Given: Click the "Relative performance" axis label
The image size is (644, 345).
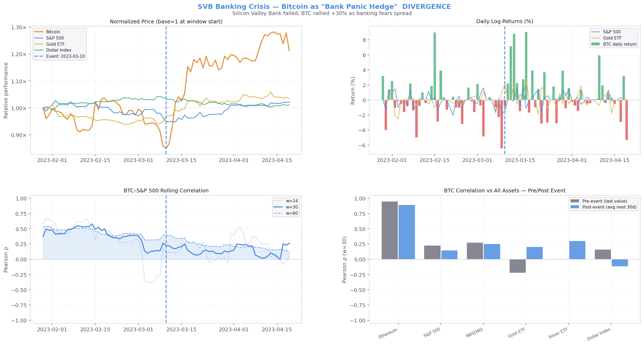Looking at the screenshot, I should pyautogui.click(x=6, y=90).
